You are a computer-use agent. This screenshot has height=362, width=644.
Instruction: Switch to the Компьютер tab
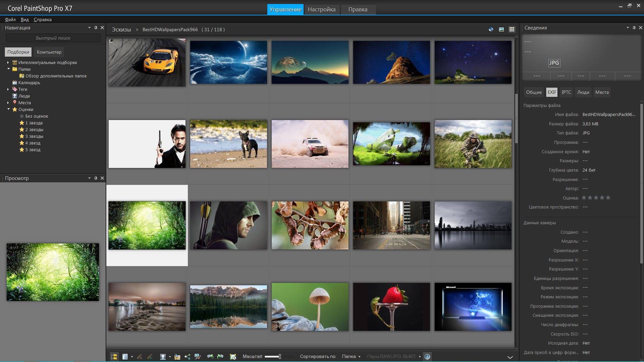coord(49,52)
